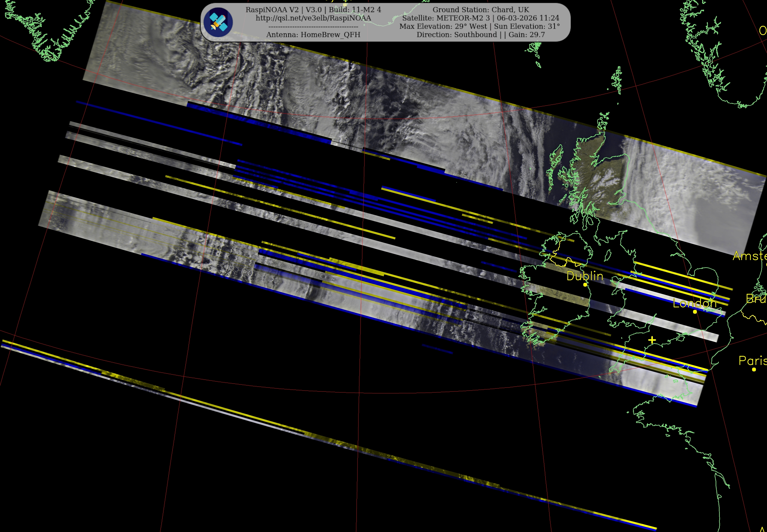The image size is (767, 532).
Task: Click the yellow dot marking London
Action: click(695, 312)
